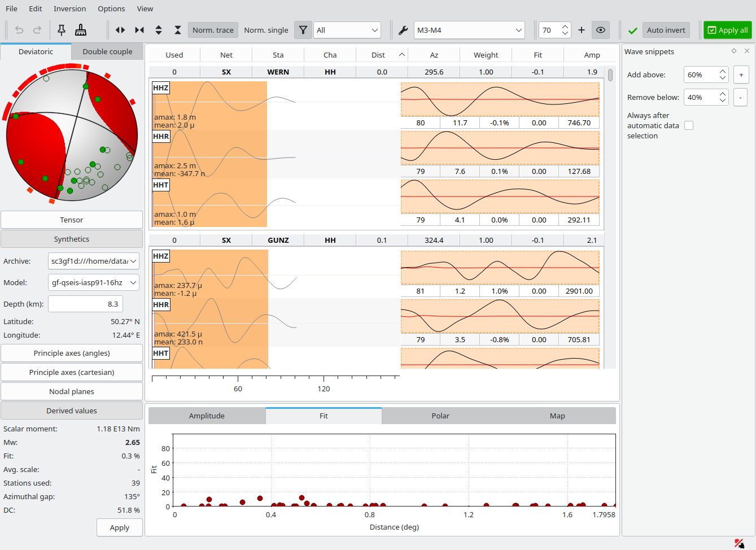Click the wrench profile settings icon

(403, 30)
